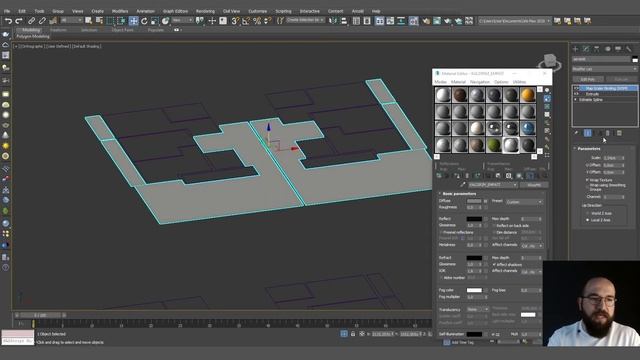
Task: Click the Render Setup teapot icon
Action: coord(426,21)
